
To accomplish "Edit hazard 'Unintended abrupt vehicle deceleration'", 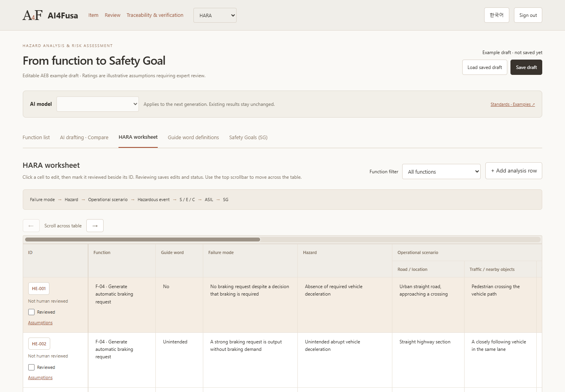I will tap(345, 360).
